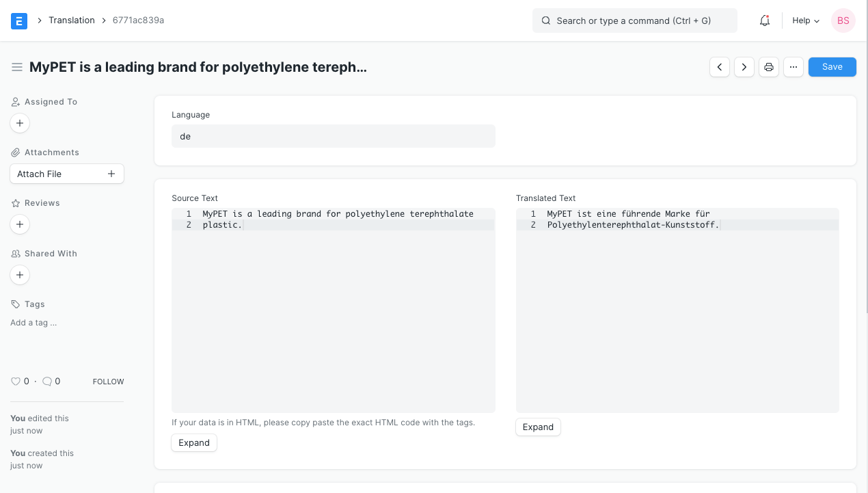Expand the Source Text editor
Image resolution: width=868 pixels, height=493 pixels.
(x=194, y=443)
